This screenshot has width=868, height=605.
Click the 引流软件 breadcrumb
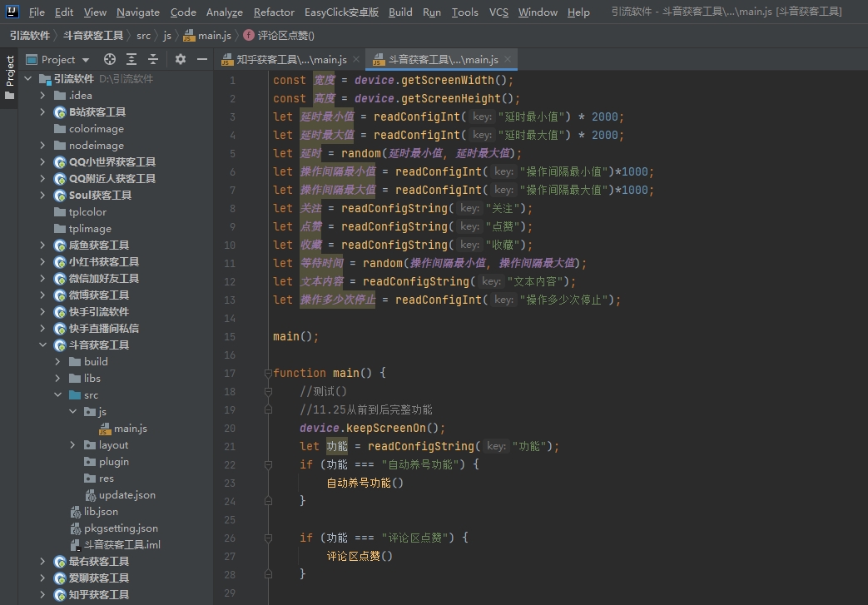[x=29, y=36]
